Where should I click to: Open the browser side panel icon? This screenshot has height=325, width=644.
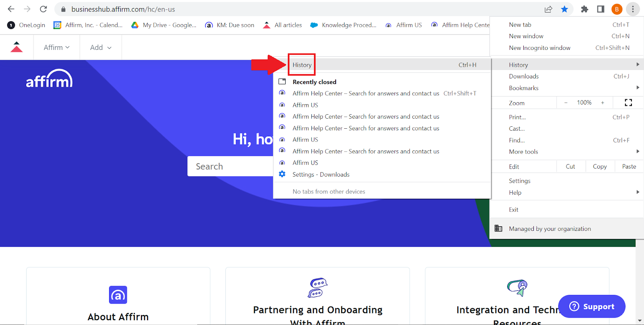pos(601,9)
